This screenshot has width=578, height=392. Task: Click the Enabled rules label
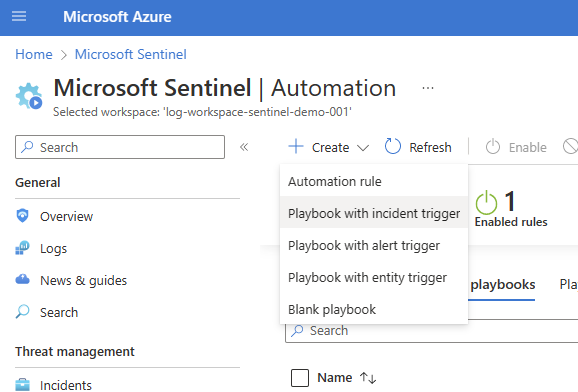point(511,222)
